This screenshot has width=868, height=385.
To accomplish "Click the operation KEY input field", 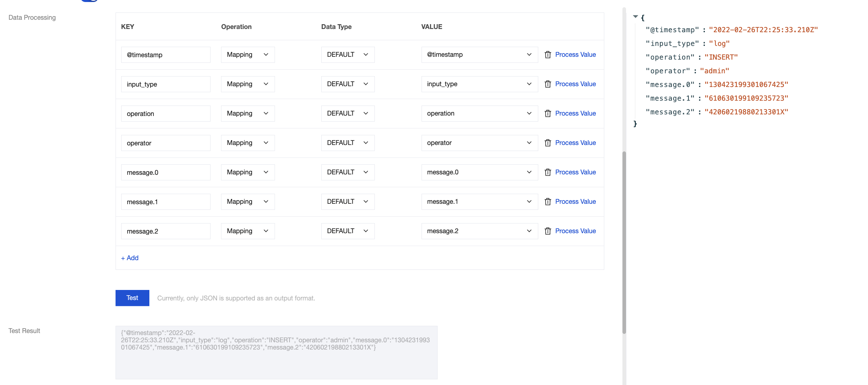I will click(165, 114).
